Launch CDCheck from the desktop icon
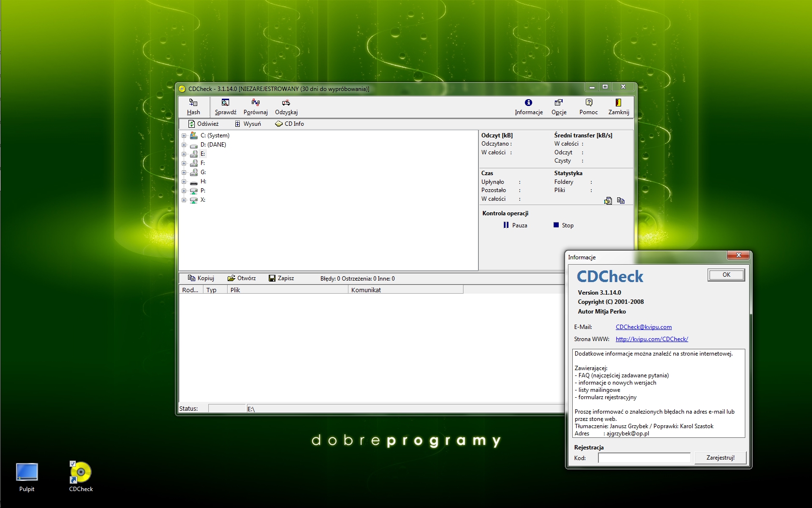This screenshot has width=812, height=508. tap(80, 472)
